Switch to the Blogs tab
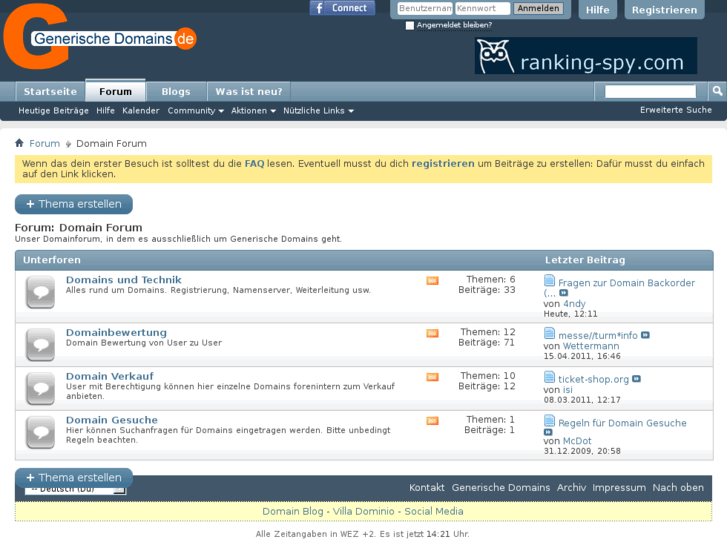 click(x=176, y=91)
